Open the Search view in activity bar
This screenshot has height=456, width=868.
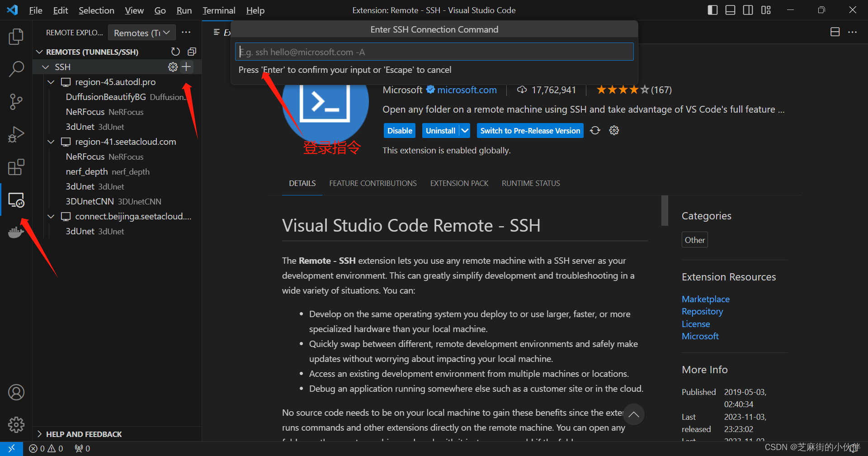click(16, 69)
